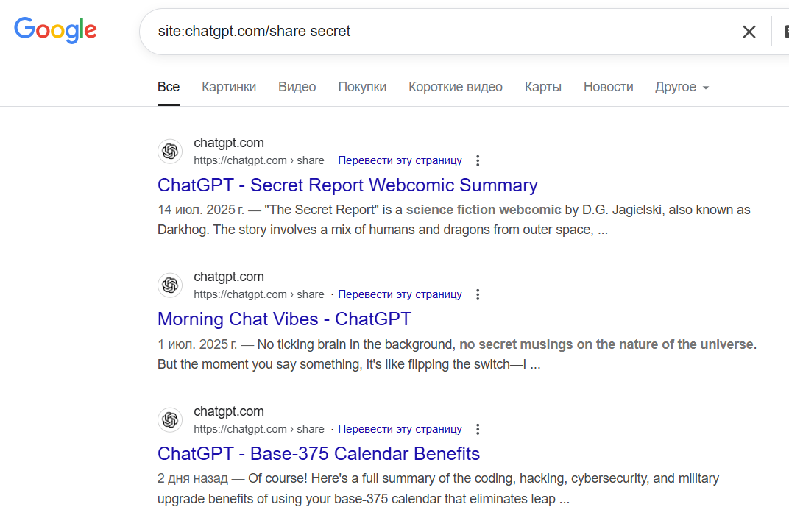Open the Base-375 Calendar Benefits result
Screen dimensions: 789x532
[x=318, y=454]
